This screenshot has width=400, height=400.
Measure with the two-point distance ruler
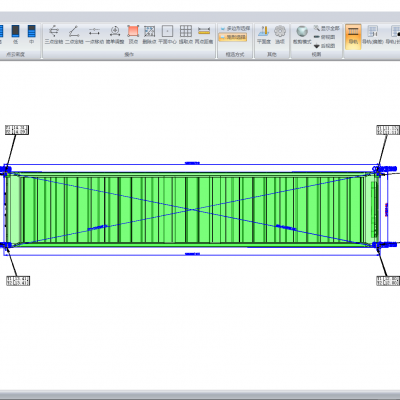pyautogui.click(x=204, y=35)
